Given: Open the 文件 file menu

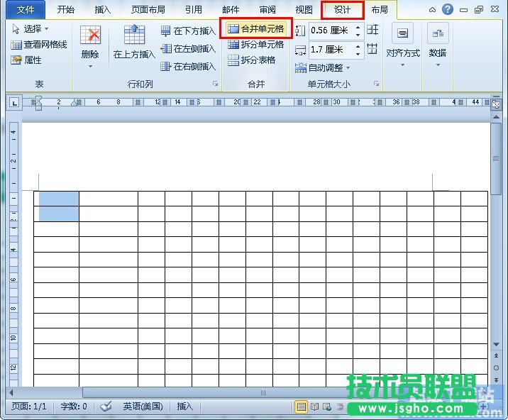Looking at the screenshot, I should [x=25, y=10].
